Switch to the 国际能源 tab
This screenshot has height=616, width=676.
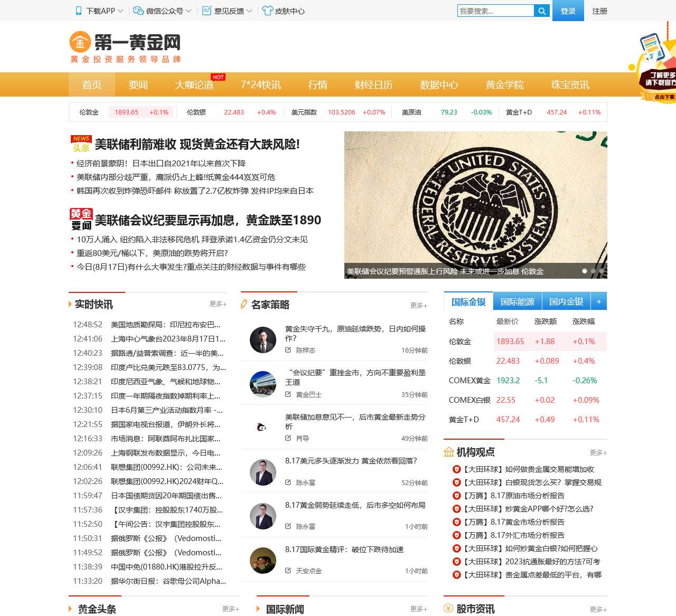pos(518,301)
